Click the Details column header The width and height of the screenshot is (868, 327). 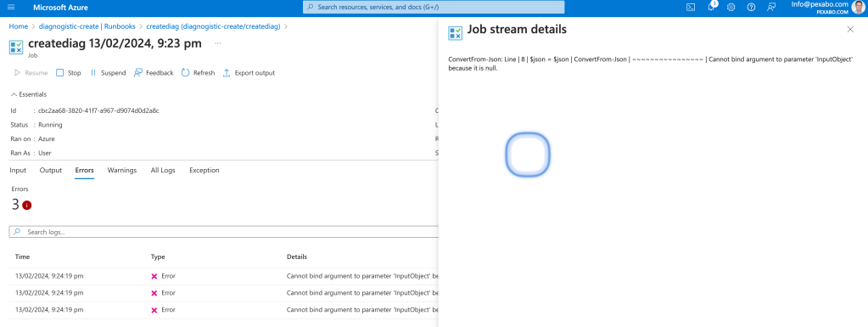297,257
